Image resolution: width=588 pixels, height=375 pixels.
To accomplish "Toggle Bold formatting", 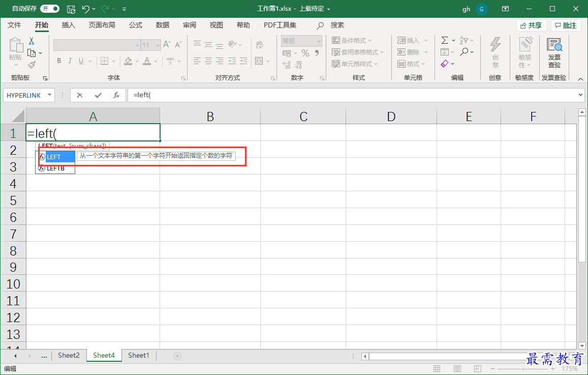I will [59, 61].
